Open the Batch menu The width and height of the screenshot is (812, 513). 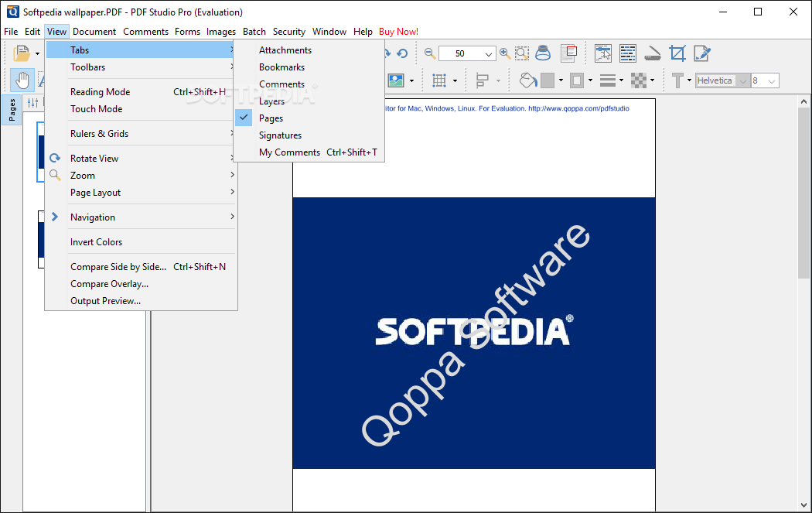254,32
